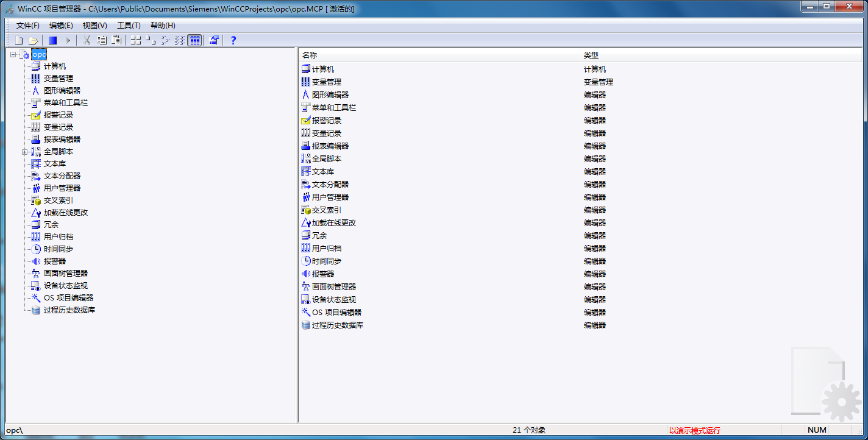Expand the 全局脚本 tree node
Image resolution: width=868 pixels, height=440 pixels.
[25, 152]
